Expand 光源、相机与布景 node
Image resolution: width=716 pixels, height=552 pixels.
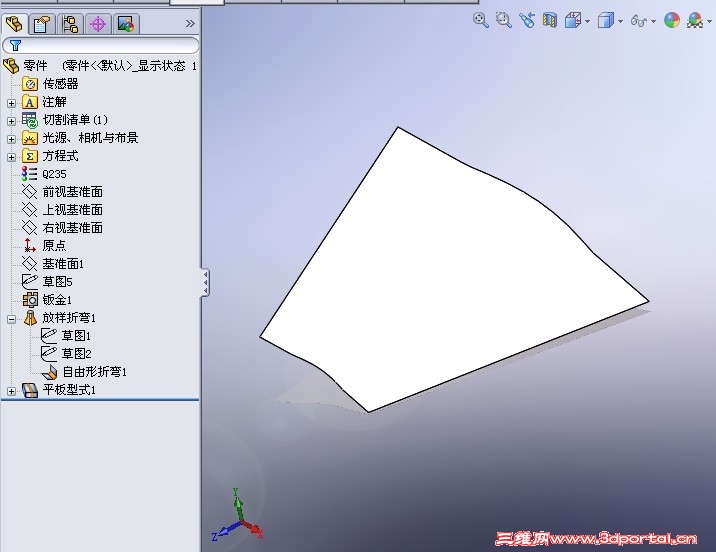coord(11,139)
